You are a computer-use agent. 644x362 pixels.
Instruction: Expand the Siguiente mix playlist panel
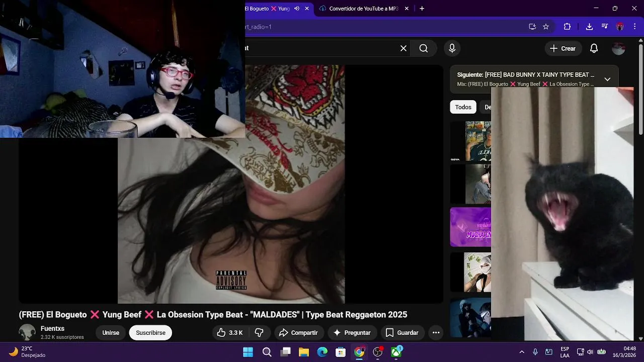click(607, 79)
